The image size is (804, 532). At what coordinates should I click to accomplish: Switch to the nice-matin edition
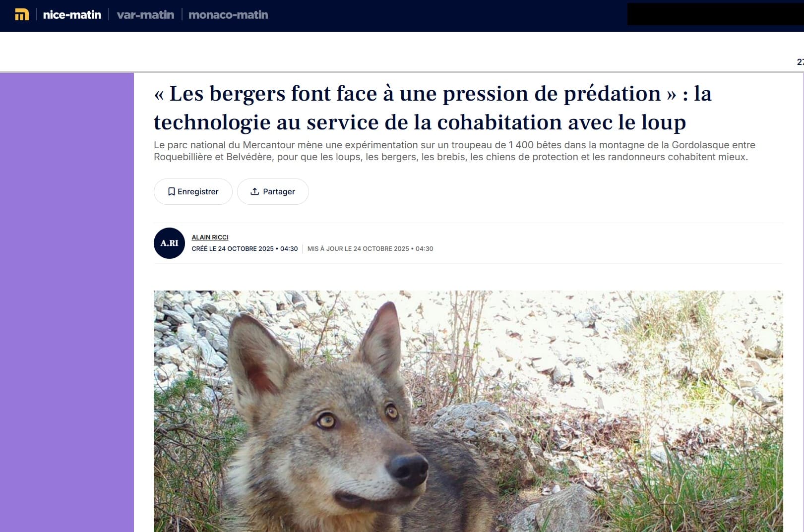point(72,15)
